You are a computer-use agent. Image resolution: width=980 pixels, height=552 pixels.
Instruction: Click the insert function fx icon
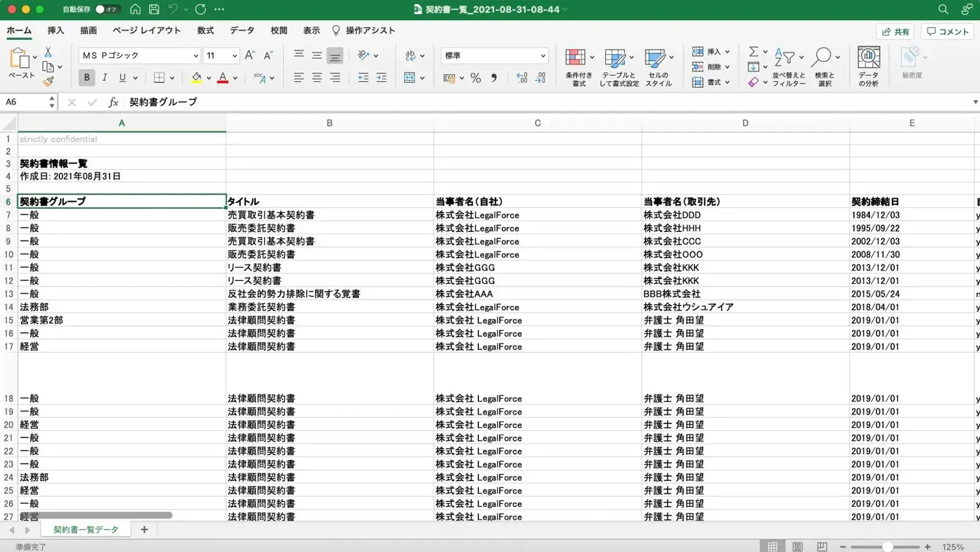coord(113,102)
